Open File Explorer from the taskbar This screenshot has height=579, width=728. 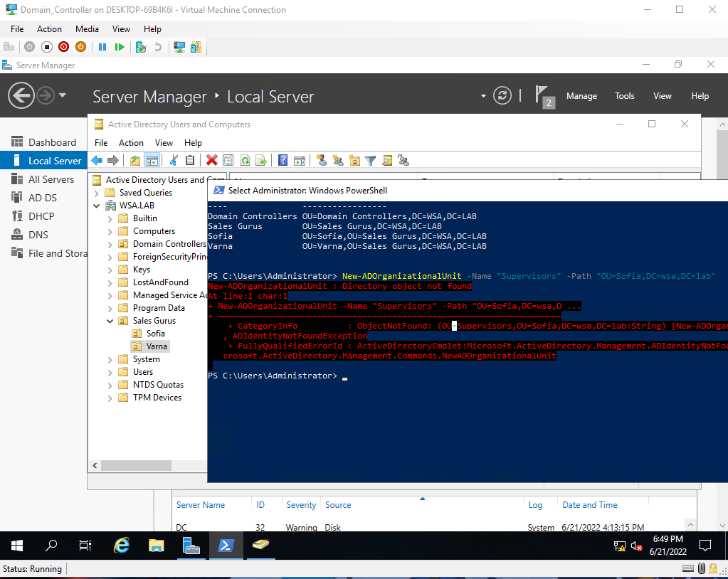(157, 545)
